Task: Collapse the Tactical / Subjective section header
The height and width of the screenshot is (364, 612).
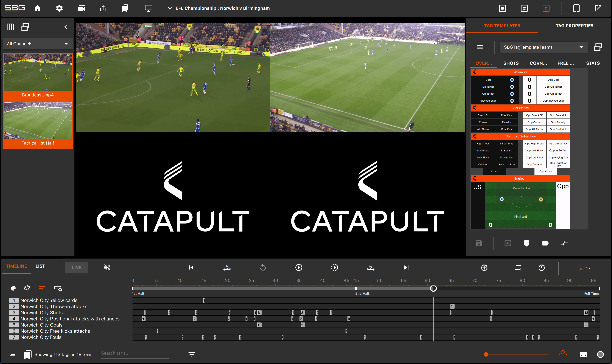Action: coord(520,136)
